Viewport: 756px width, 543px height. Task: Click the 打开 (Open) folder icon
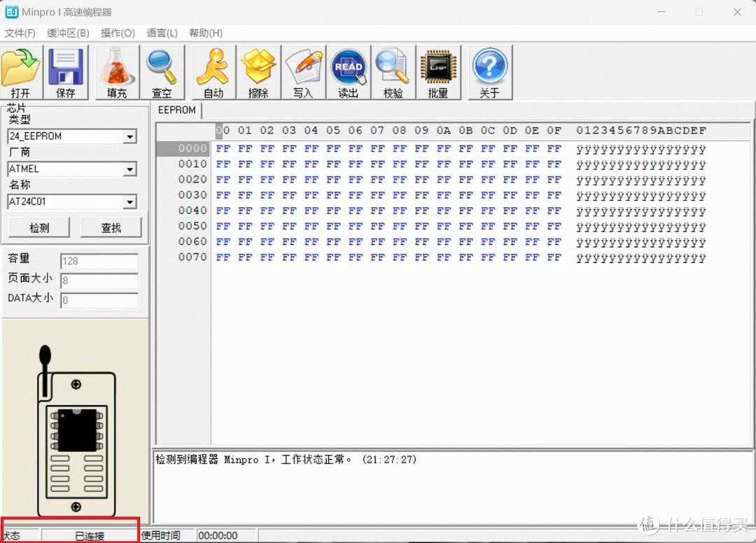pyautogui.click(x=21, y=73)
